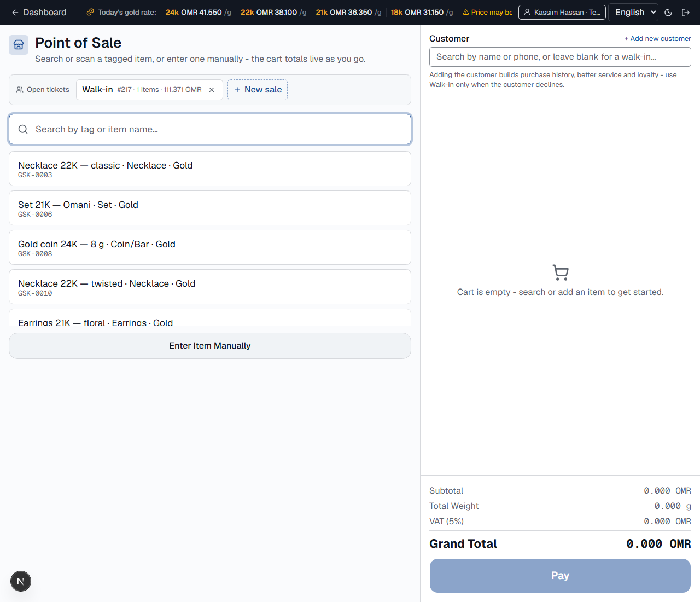Click the Pay button
The image size is (700, 602).
(560, 576)
